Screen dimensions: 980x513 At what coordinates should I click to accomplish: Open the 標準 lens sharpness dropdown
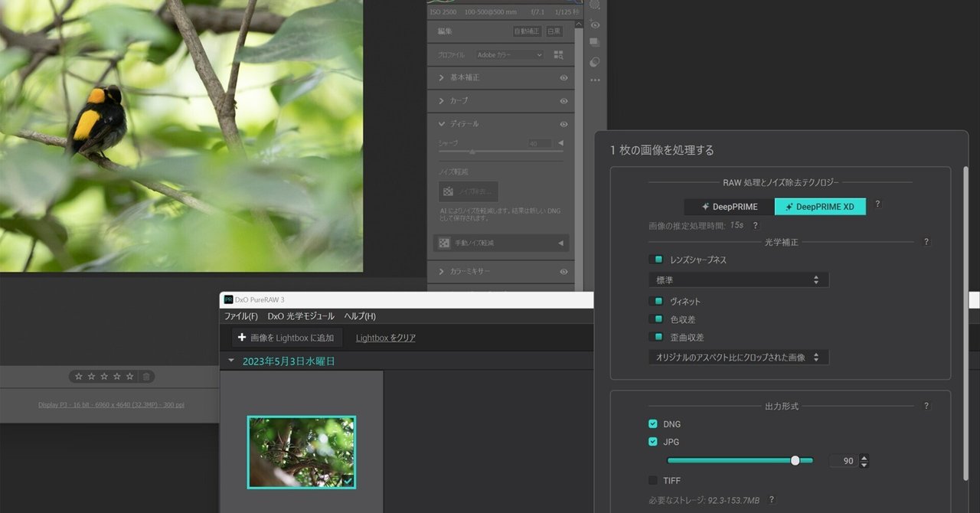click(737, 279)
